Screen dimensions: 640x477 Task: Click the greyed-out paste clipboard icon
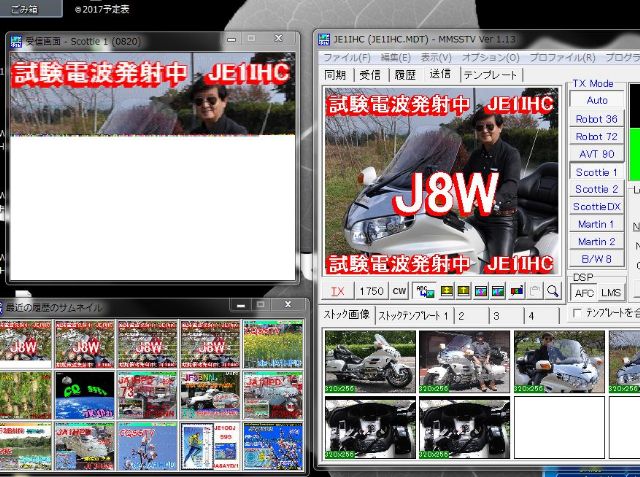535,291
